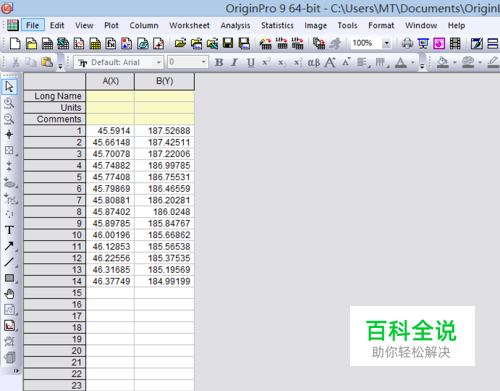Toggle Underline formatting
This screenshot has width=500, height=391.
point(250,62)
